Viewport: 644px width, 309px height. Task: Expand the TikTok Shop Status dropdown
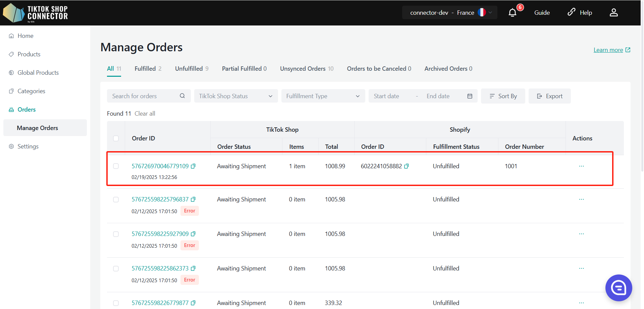(236, 96)
